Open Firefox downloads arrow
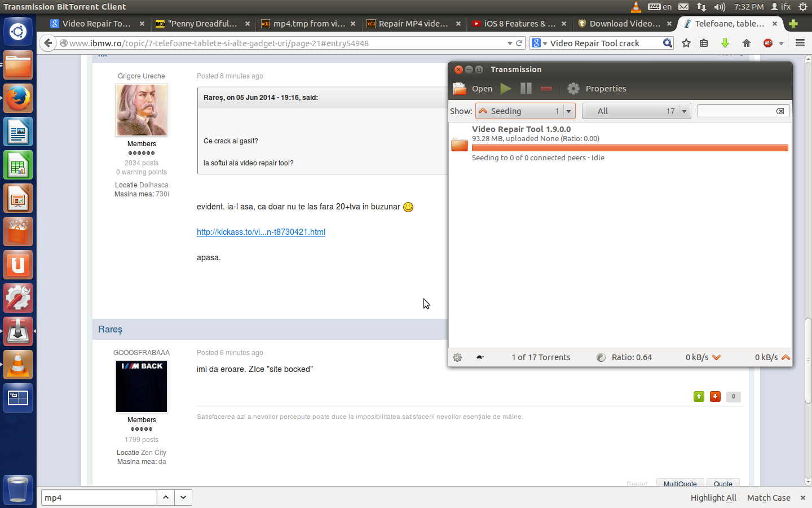Screen dimensions: 812x508 click(725, 43)
